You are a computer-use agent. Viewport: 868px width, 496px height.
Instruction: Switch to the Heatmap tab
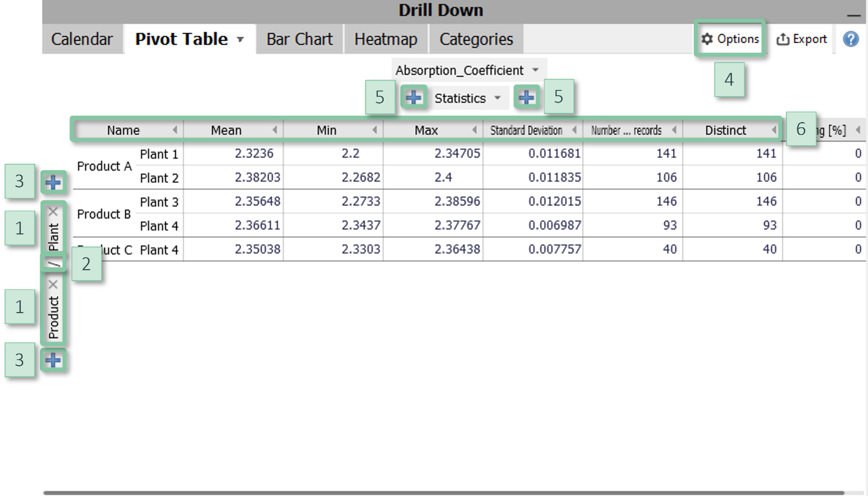point(385,39)
